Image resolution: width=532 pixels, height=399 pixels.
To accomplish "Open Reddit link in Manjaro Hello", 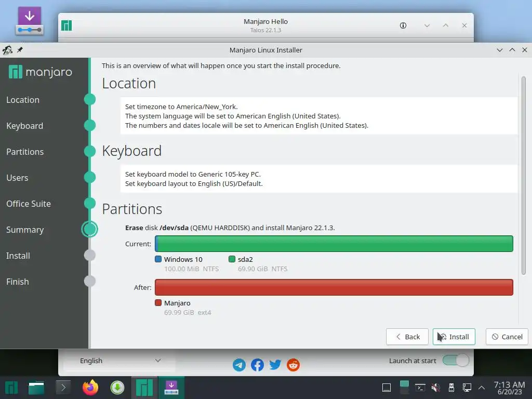I will click(x=293, y=365).
